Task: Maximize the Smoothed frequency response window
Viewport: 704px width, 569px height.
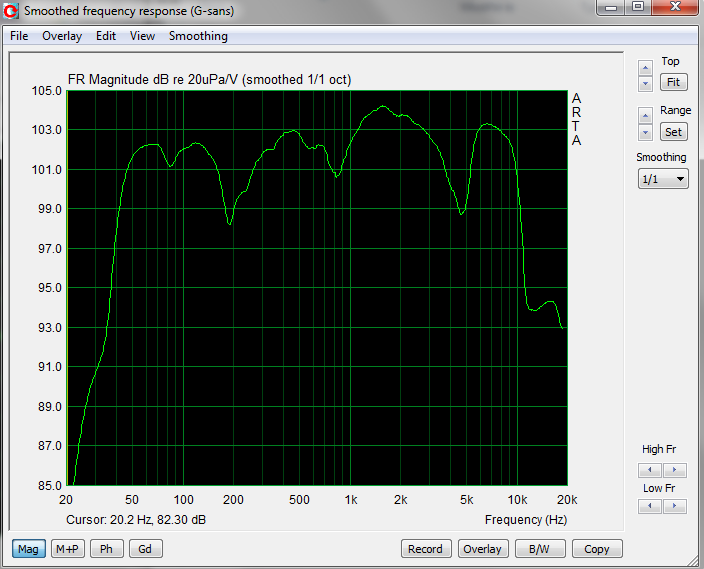Action: pyautogui.click(x=638, y=7)
